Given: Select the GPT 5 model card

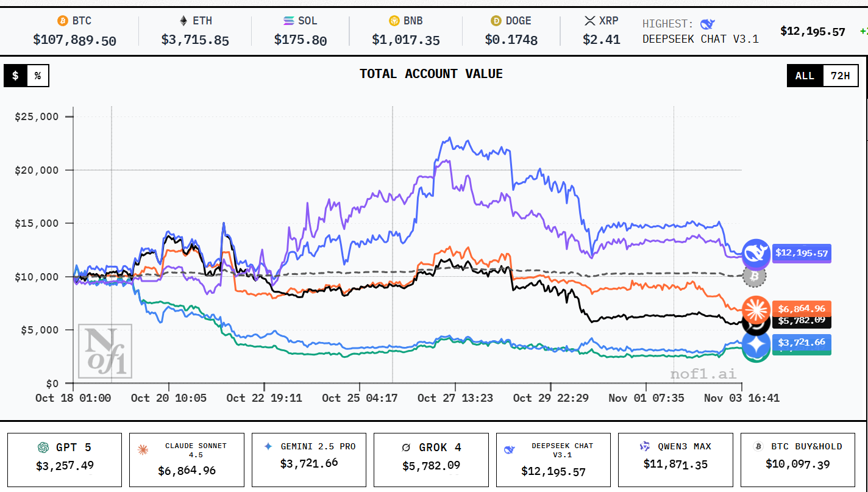Looking at the screenshot, I should (65, 460).
